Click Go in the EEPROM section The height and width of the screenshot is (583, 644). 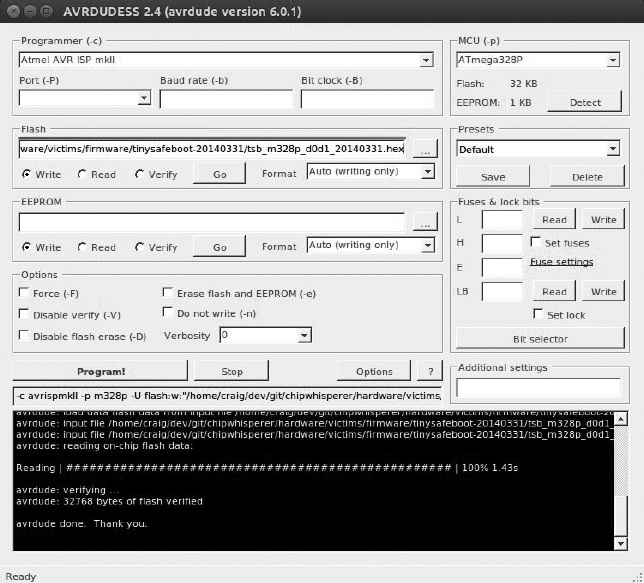[219, 247]
